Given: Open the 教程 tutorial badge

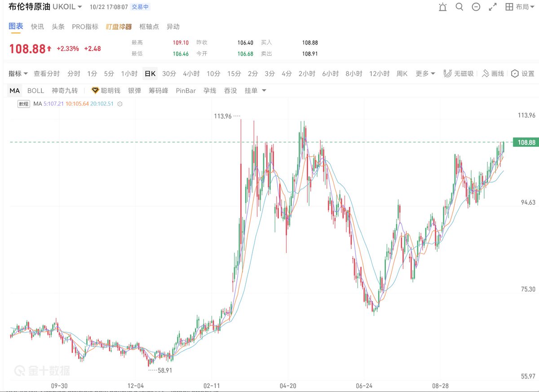Looking at the screenshot, I should (x=23, y=104).
